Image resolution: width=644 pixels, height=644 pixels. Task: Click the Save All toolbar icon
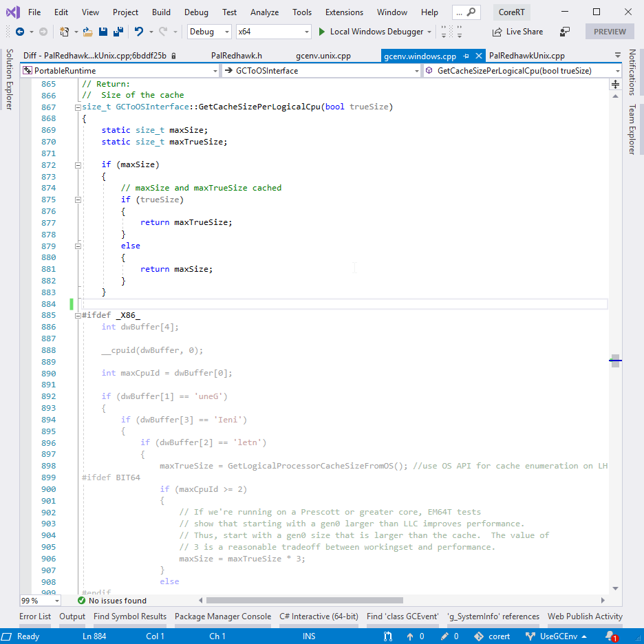pos(118,32)
